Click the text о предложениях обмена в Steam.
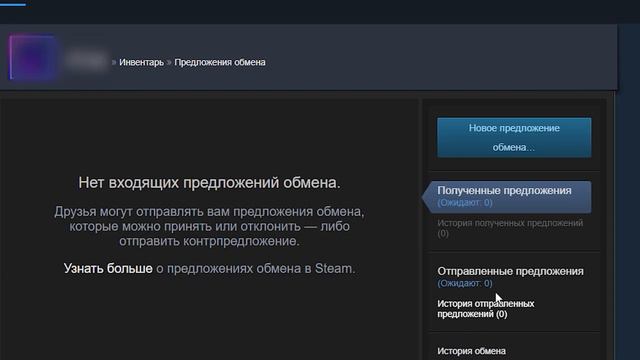 coord(256,269)
